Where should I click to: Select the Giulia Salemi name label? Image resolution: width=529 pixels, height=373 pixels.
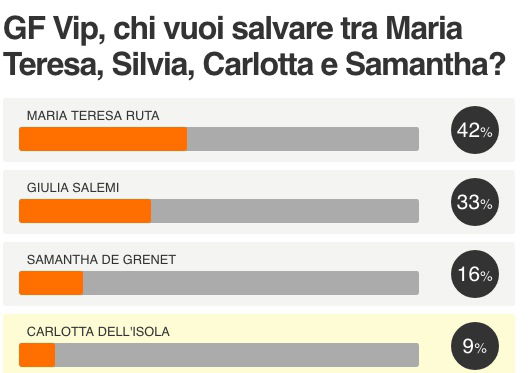coord(73,188)
